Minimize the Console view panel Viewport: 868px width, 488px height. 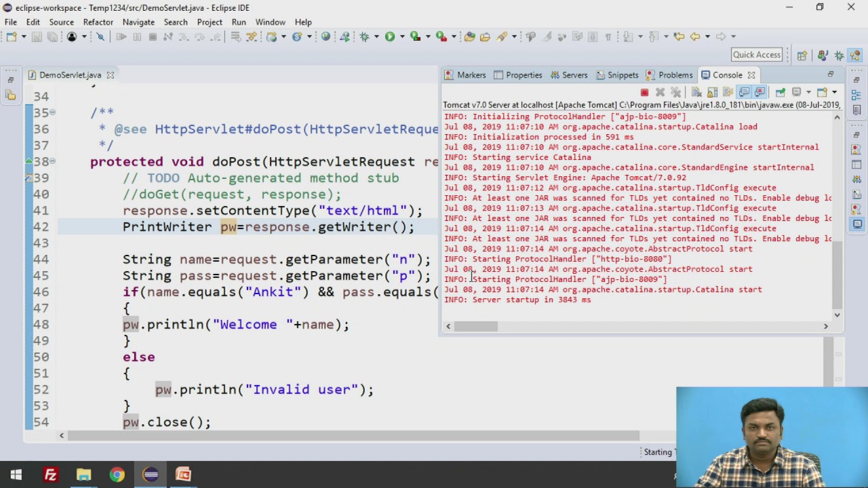point(831,74)
